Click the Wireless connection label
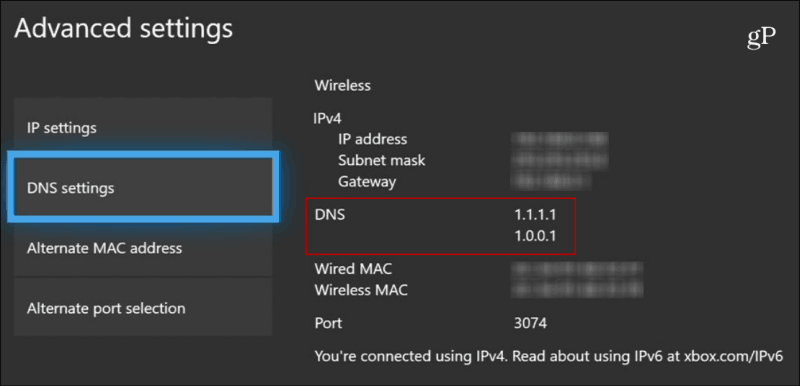 342,85
